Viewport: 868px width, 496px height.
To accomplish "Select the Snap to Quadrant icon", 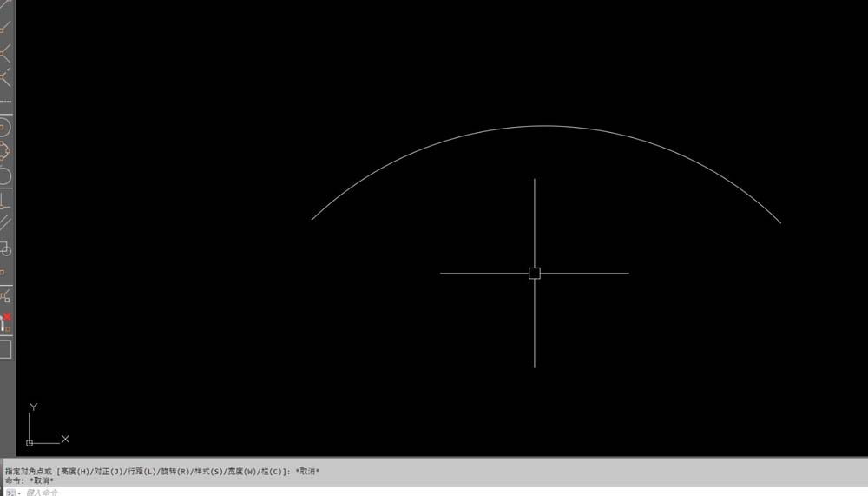I will (x=5, y=151).
